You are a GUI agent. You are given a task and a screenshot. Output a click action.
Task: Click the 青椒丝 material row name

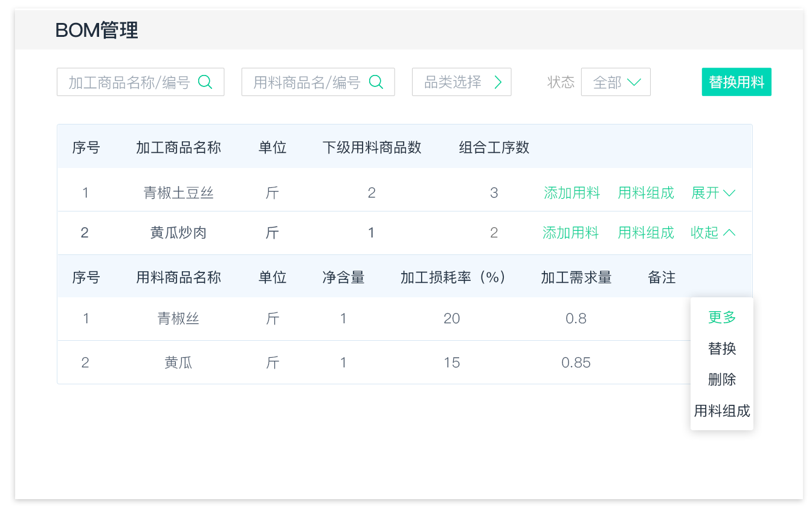coord(178,318)
